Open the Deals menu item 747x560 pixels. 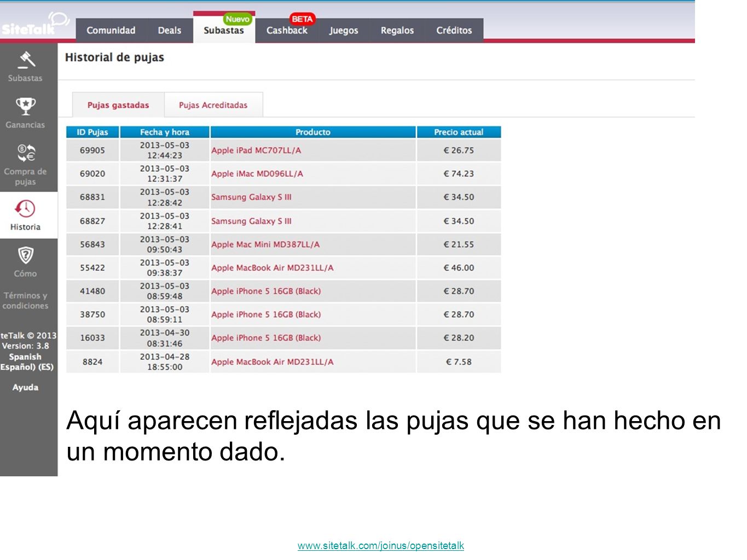[169, 31]
